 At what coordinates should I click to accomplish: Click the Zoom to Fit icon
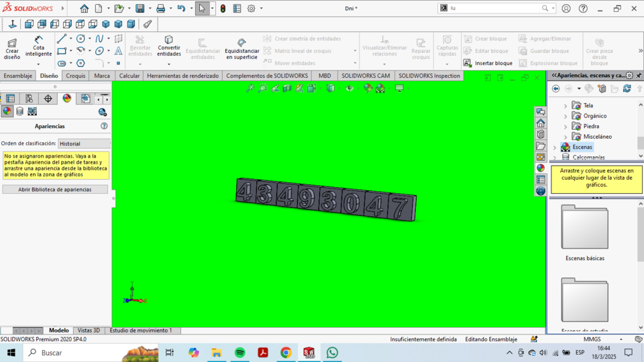click(250, 88)
